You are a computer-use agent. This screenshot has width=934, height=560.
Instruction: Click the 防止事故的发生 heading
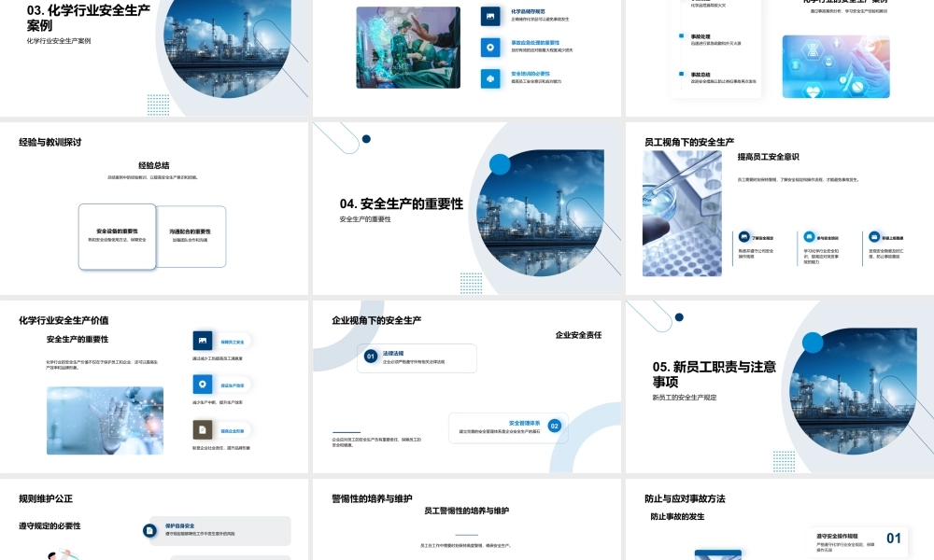point(677,516)
